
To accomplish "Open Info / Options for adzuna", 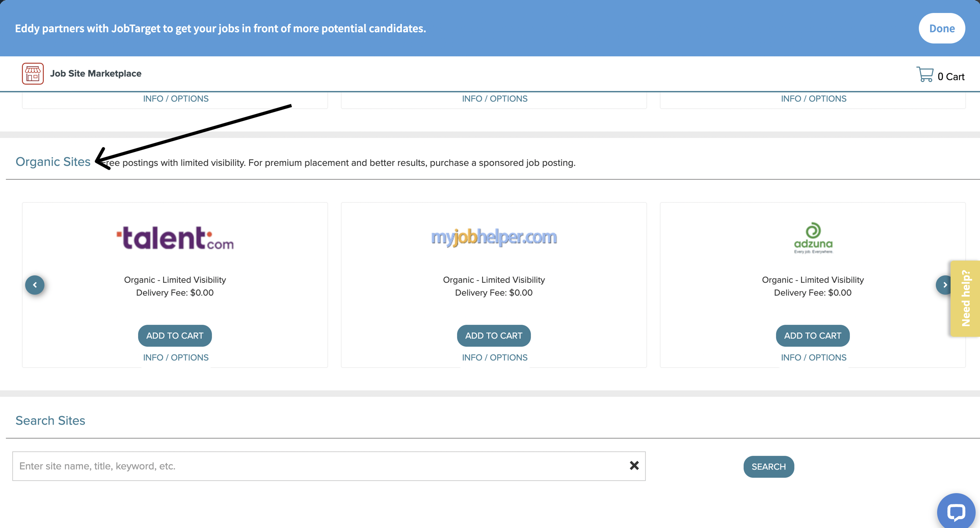I will (x=813, y=357).
